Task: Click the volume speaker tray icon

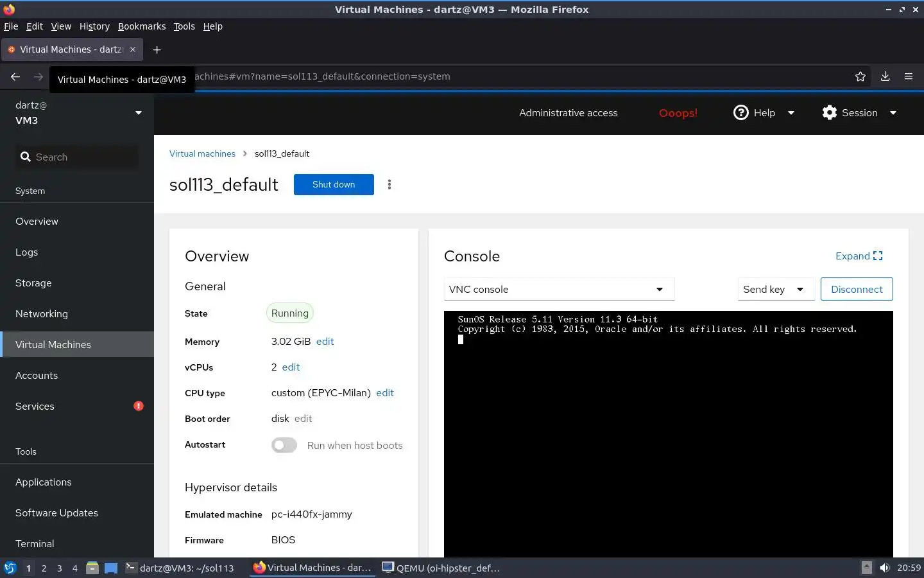Action: coord(885,568)
